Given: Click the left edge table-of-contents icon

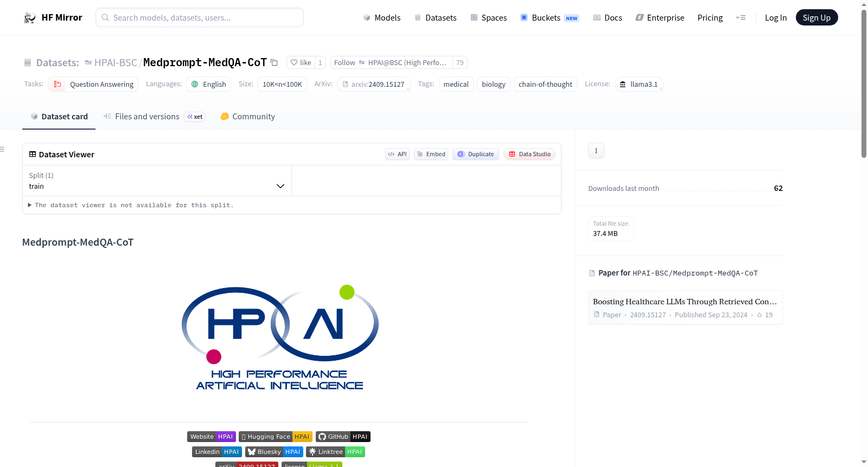Looking at the screenshot, I should point(2,149).
